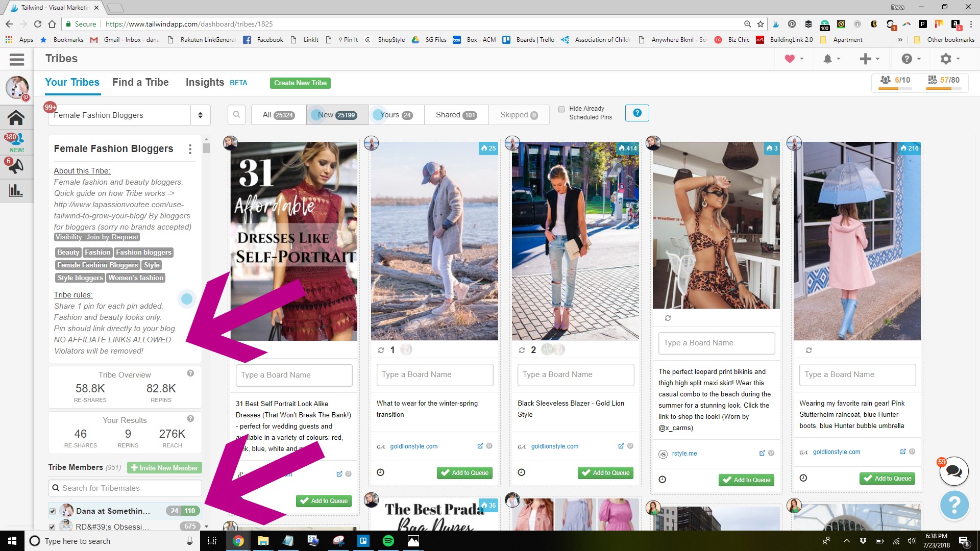Image resolution: width=980 pixels, height=551 pixels.
Task: Expand the question mark help dropdown in header
Action: point(911,59)
